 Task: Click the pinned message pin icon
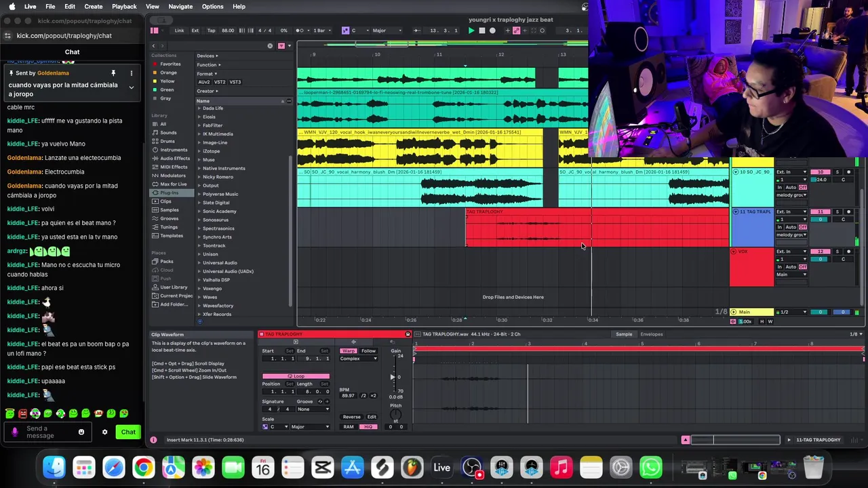(113, 73)
